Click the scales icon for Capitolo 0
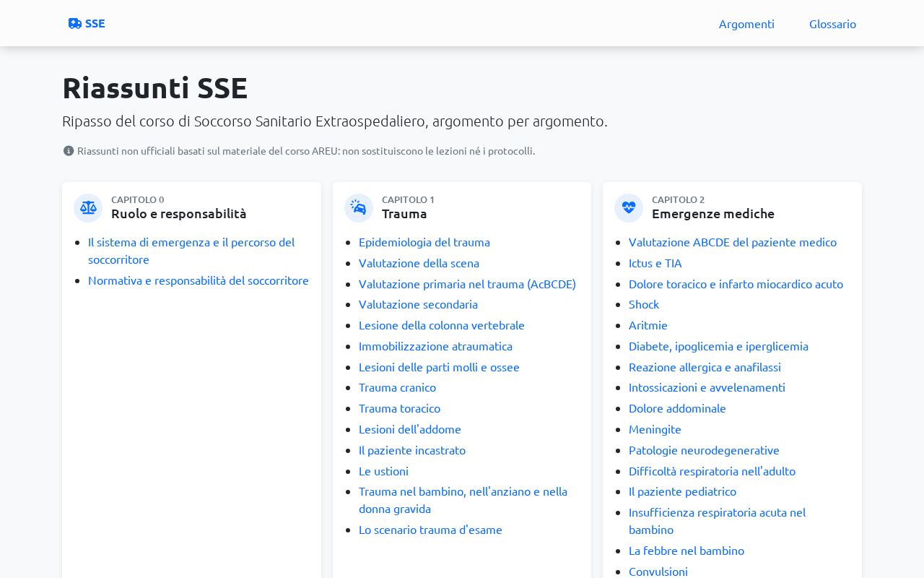The width and height of the screenshot is (924, 578). point(88,208)
